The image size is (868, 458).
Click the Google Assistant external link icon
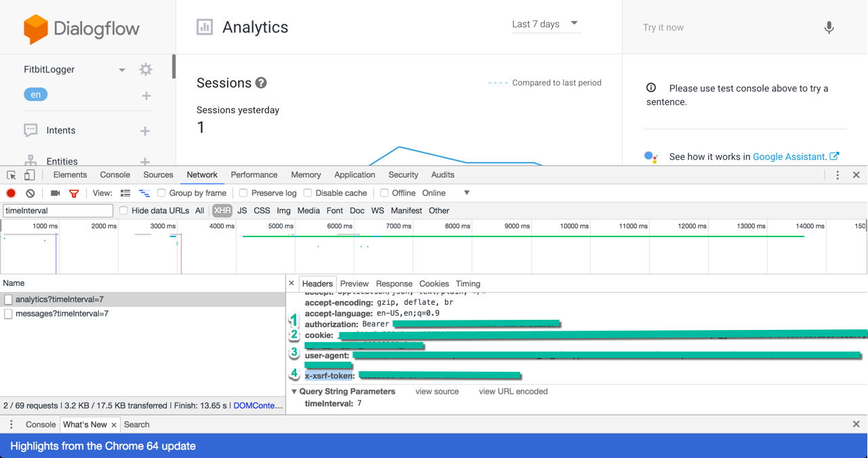[835, 157]
